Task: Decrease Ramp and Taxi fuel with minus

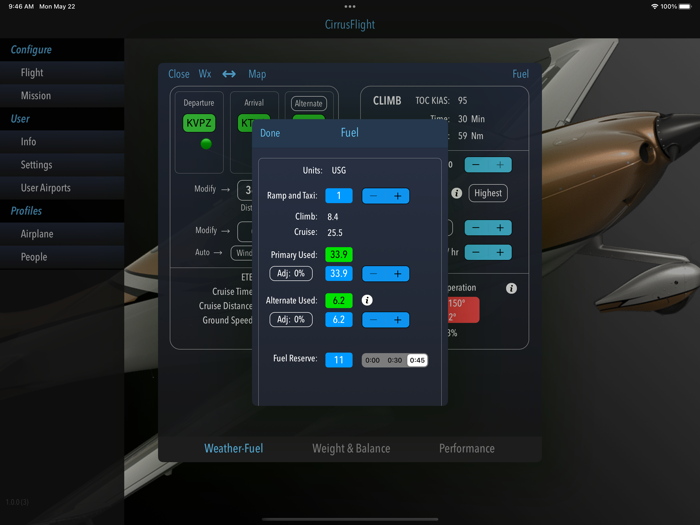Action: [x=374, y=196]
